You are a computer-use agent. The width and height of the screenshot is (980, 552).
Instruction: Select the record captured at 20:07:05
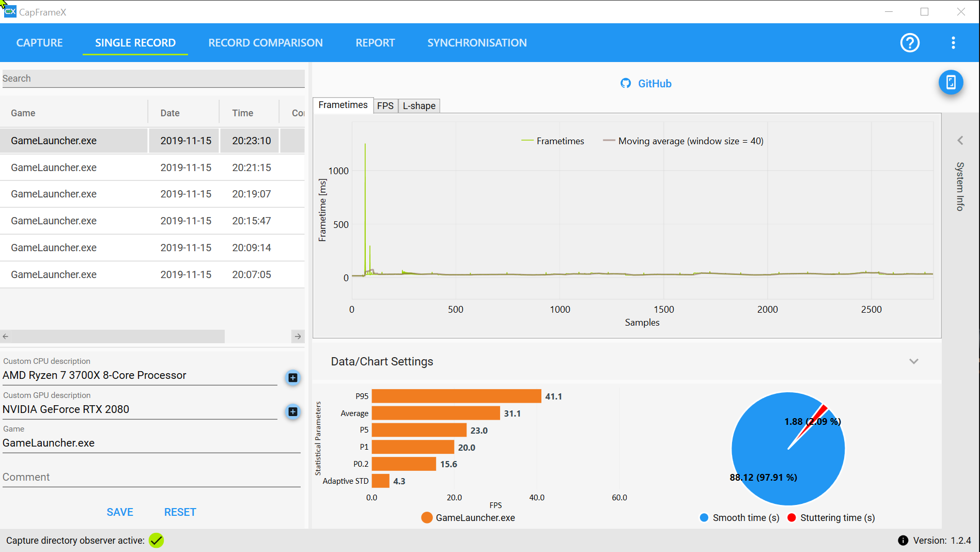click(x=152, y=274)
